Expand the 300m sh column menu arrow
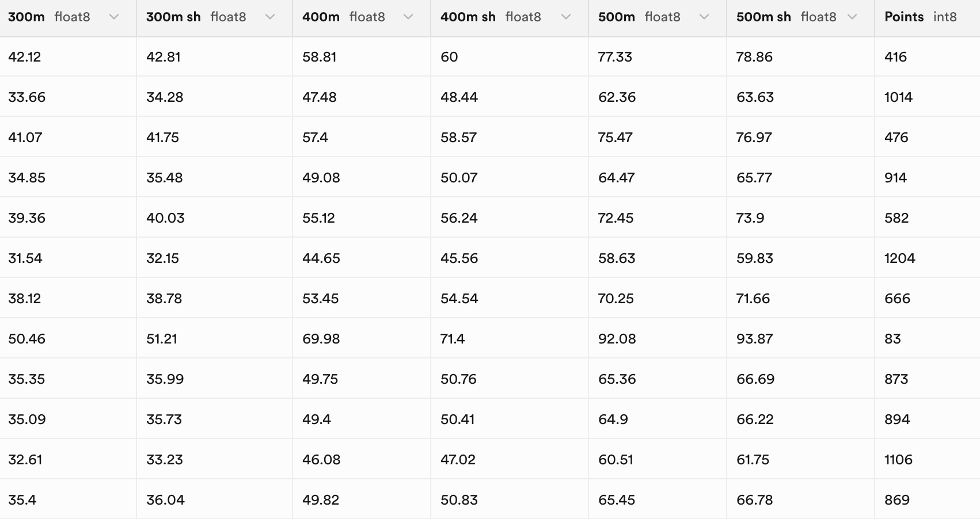 pyautogui.click(x=270, y=17)
